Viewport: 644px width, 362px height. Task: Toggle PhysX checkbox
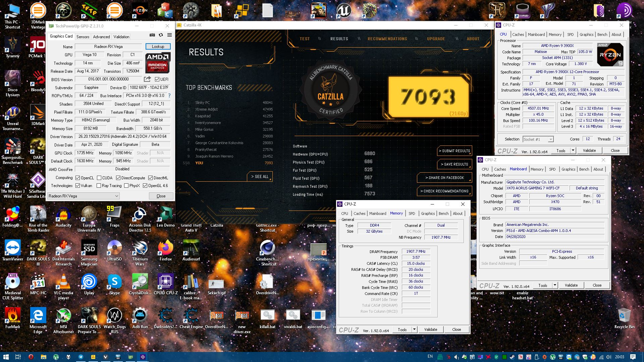pyautogui.click(x=126, y=186)
